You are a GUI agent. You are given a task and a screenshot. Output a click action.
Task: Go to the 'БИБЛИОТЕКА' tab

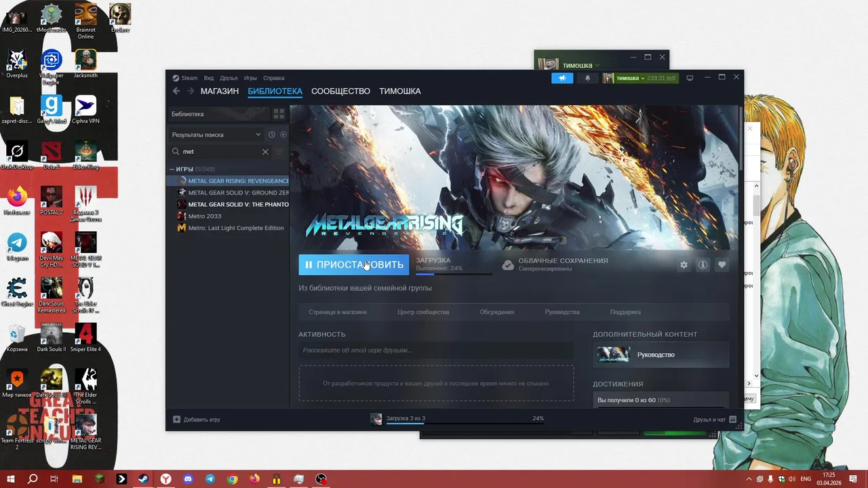click(275, 91)
